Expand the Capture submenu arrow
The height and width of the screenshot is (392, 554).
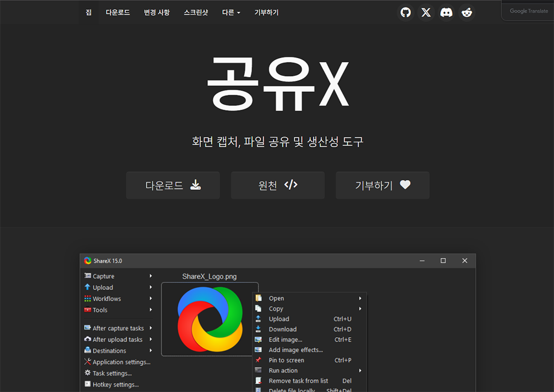click(151, 276)
